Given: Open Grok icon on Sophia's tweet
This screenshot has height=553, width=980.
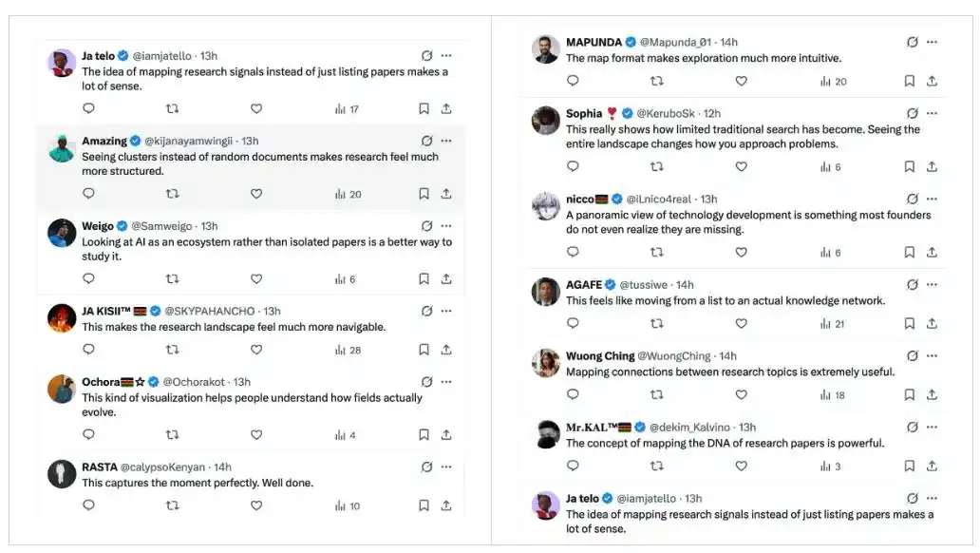Looking at the screenshot, I should (912, 113).
